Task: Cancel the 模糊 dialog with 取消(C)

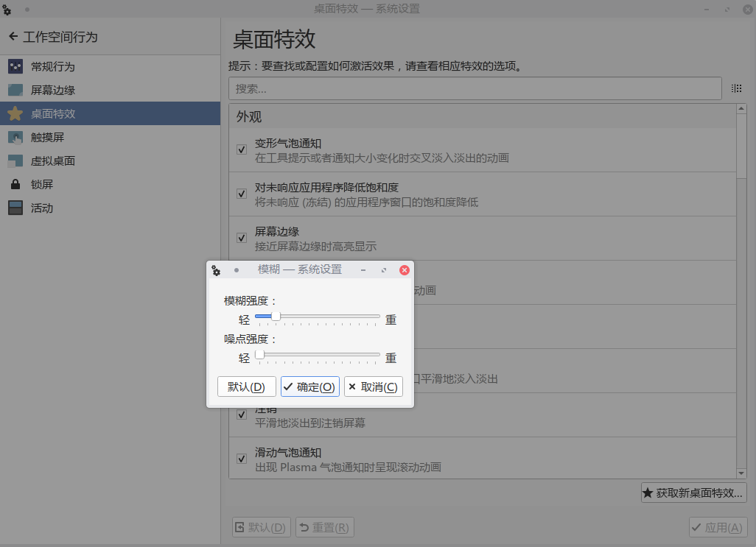Action: (x=373, y=387)
